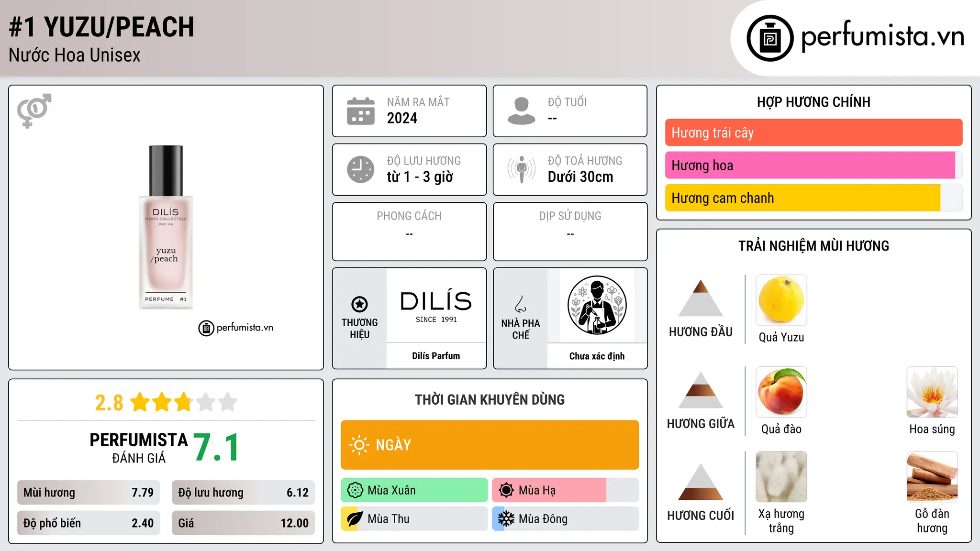This screenshot has height=551, width=980.
Task: Click the Độ phổ biến 2.40 score row
Action: pos(88,523)
